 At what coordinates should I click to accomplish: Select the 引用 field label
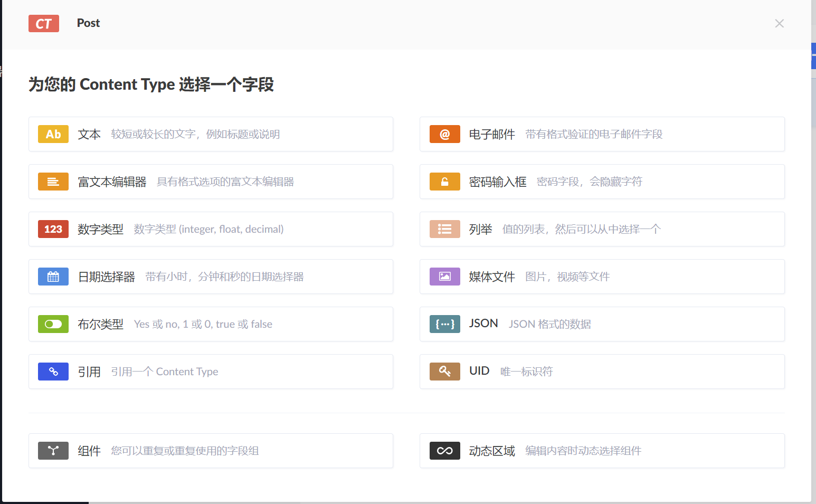[89, 372]
